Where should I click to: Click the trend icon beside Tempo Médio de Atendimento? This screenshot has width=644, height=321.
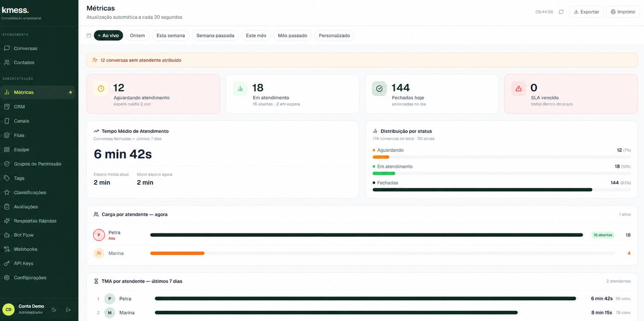97,131
